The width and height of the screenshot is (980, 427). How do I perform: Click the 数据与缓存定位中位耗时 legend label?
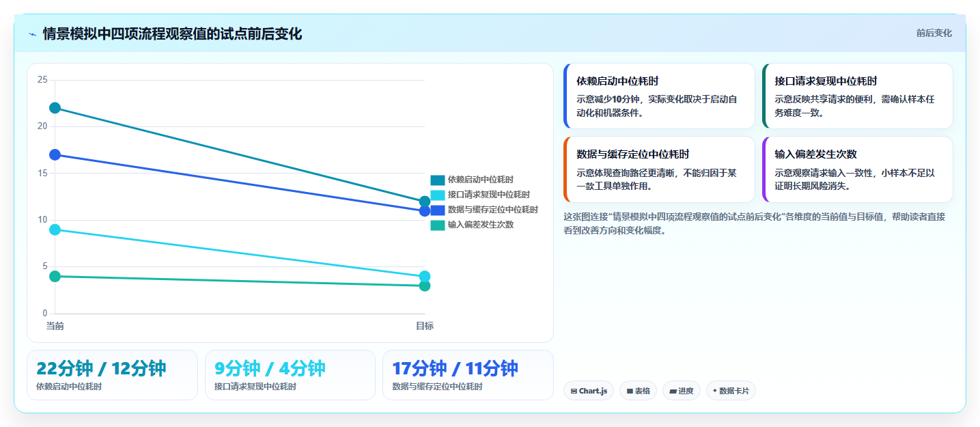click(x=493, y=210)
